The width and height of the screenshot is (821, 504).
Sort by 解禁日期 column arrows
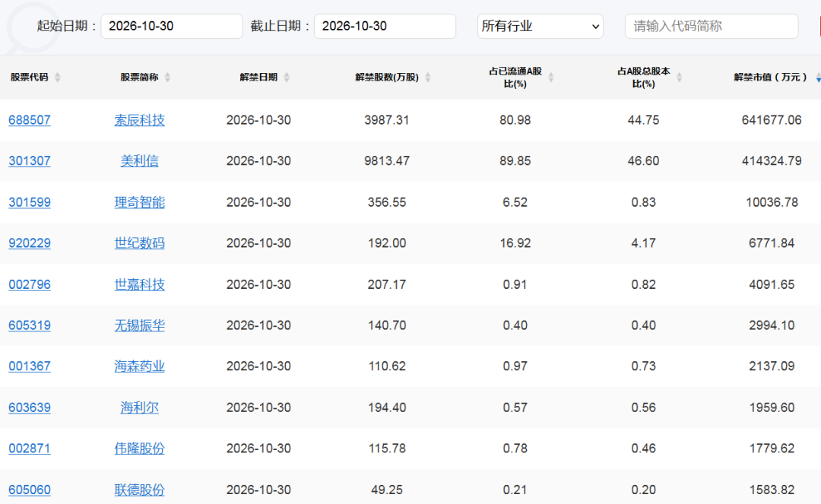coord(287,78)
